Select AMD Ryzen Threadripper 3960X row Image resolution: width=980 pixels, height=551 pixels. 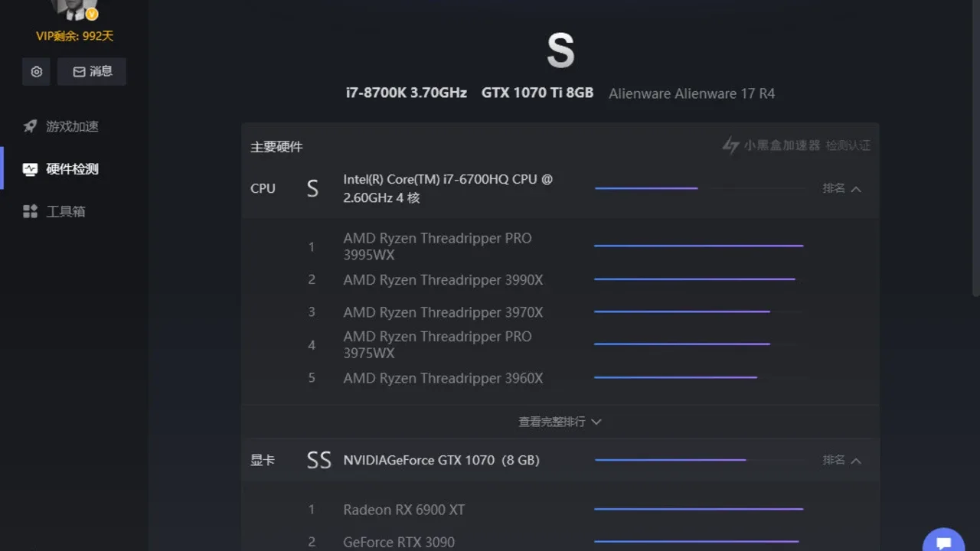(x=560, y=378)
